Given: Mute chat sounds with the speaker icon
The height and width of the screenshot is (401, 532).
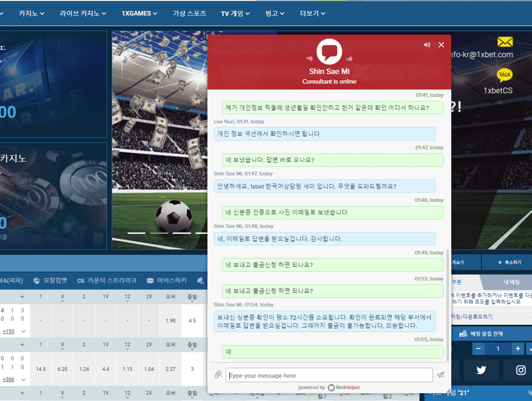Looking at the screenshot, I should click(x=427, y=45).
